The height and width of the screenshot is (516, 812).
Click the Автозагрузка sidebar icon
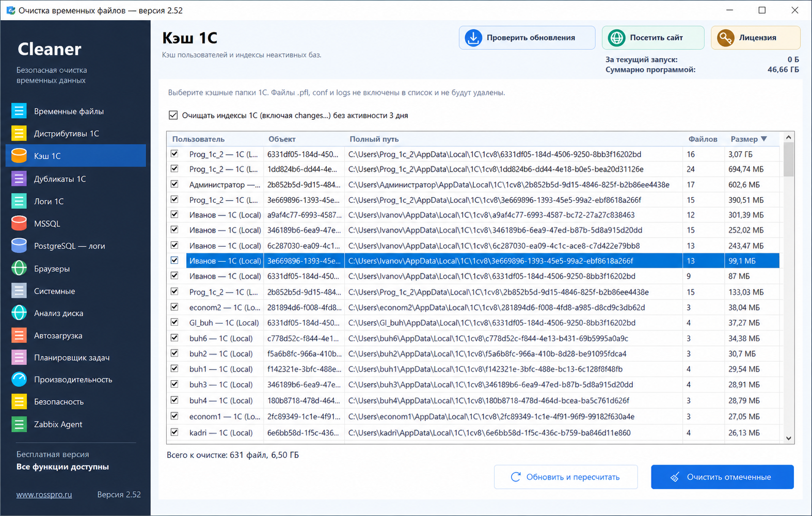[x=19, y=335]
